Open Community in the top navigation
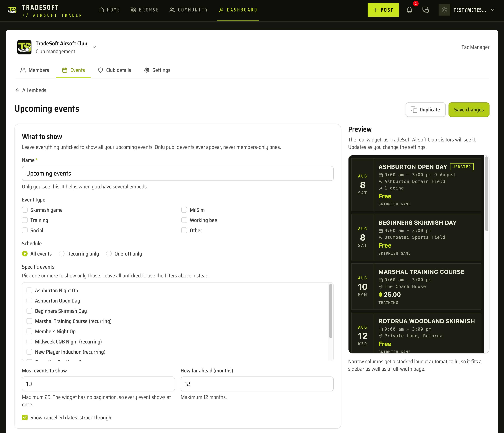The image size is (504, 433). [189, 10]
